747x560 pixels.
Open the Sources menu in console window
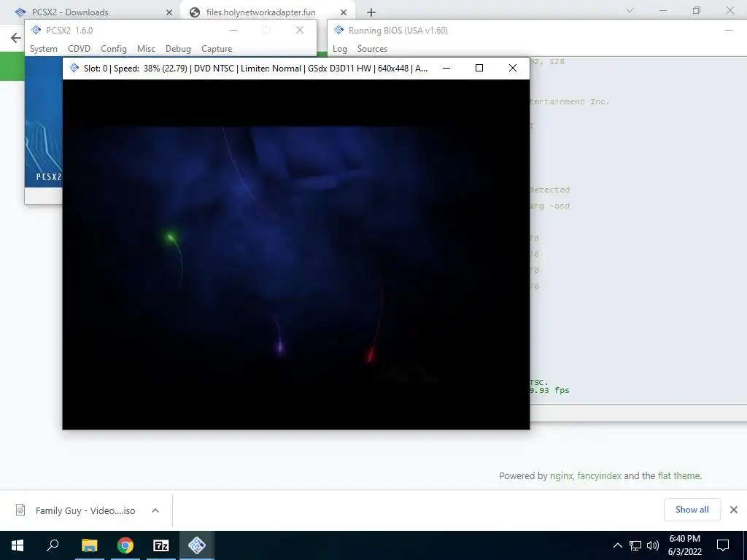[x=372, y=49]
